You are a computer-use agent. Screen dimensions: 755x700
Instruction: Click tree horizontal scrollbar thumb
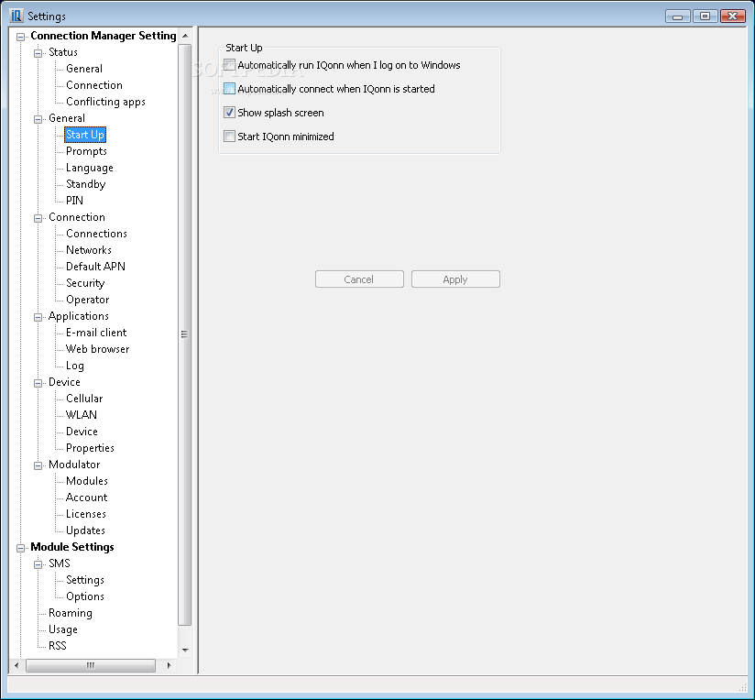click(91, 665)
